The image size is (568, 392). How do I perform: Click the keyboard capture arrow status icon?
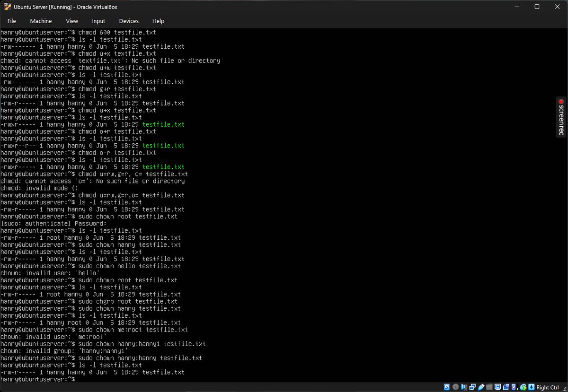(531, 387)
